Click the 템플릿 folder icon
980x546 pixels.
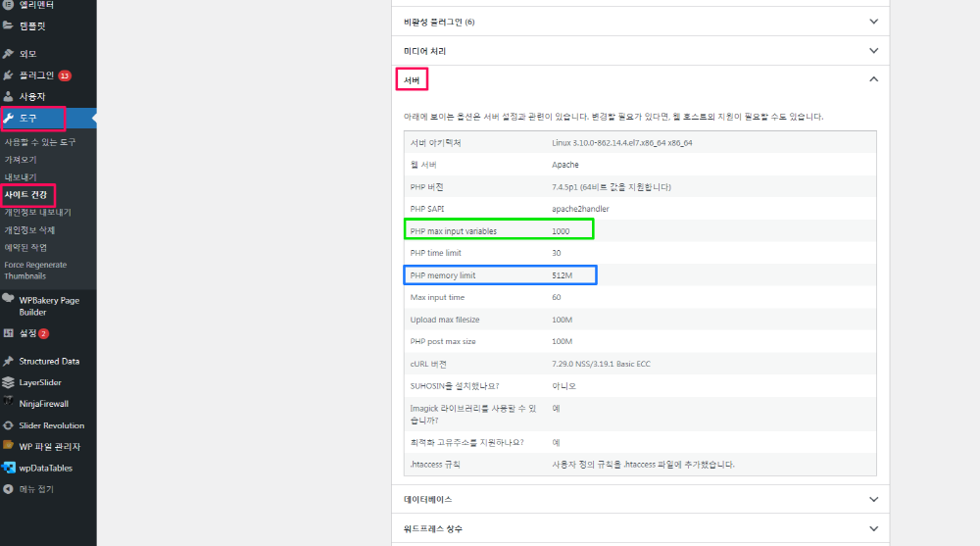click(x=8, y=25)
